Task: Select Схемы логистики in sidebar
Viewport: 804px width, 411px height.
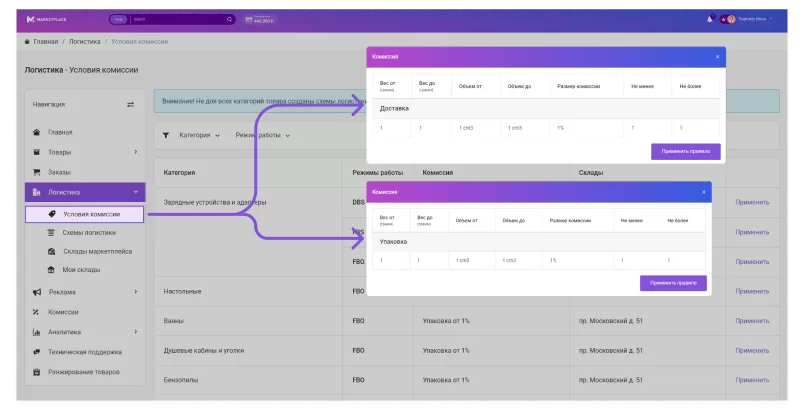Action: (89, 232)
